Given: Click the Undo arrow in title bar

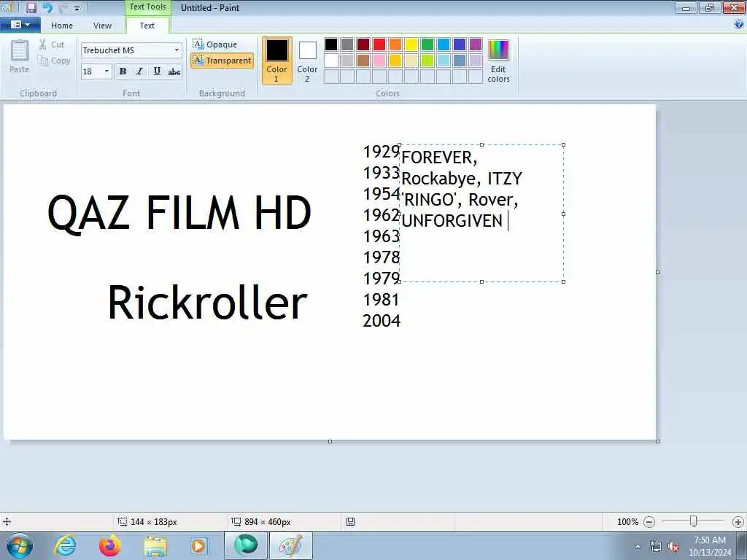Looking at the screenshot, I should click(47, 7).
